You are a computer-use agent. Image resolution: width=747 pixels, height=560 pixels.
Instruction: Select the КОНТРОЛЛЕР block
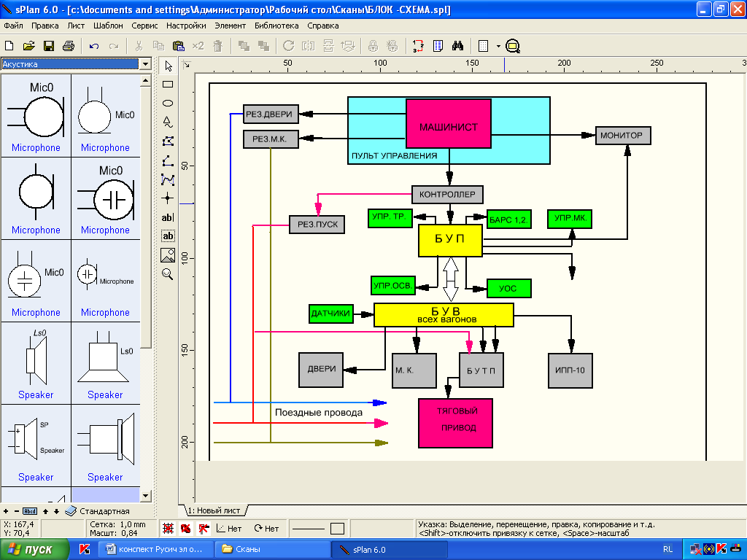click(447, 194)
